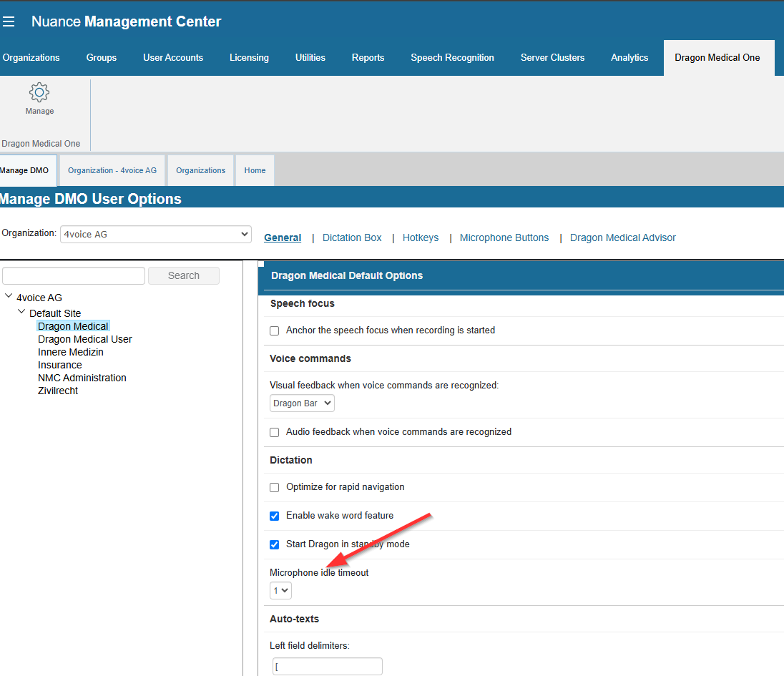Click the tree search input field
This screenshot has height=676, width=784.
74,275
